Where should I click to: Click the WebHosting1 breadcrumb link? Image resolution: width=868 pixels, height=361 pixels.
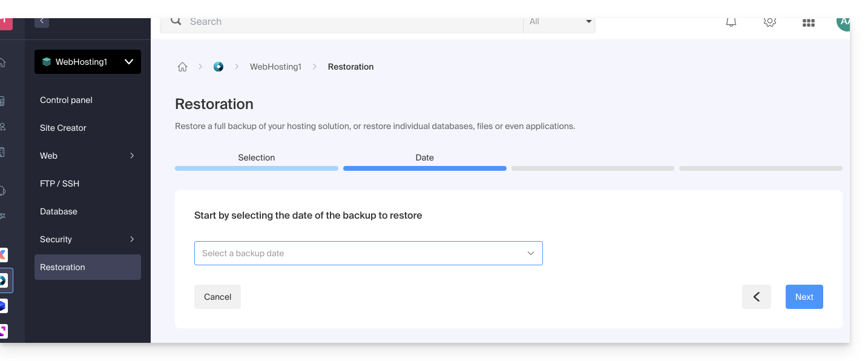pyautogui.click(x=275, y=67)
